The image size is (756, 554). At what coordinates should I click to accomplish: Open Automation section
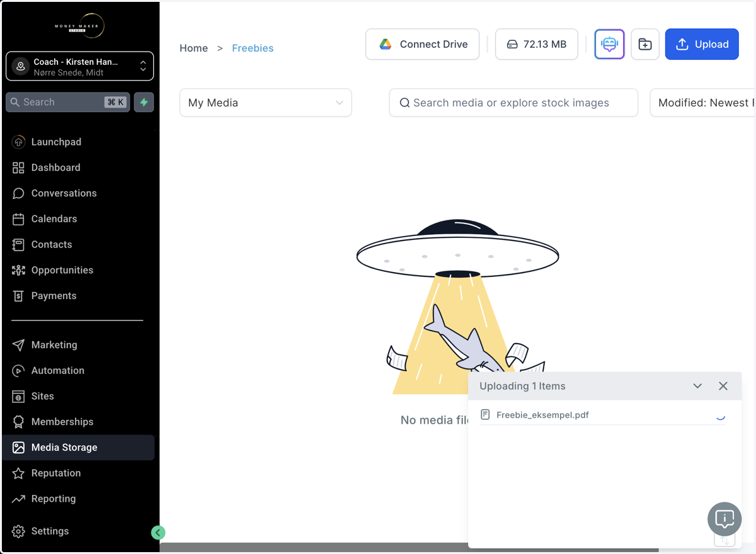click(x=78, y=370)
